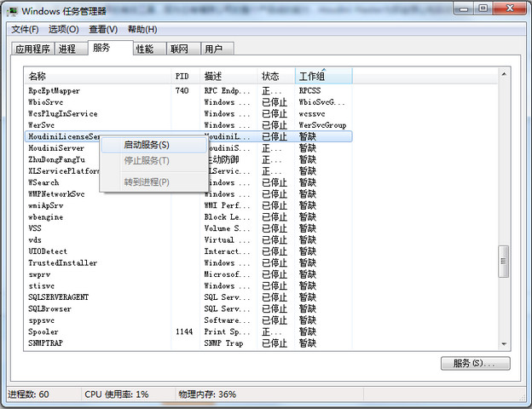The image size is (532, 409).
Task: Select the HoudiniServer service row
Action: tap(188, 148)
